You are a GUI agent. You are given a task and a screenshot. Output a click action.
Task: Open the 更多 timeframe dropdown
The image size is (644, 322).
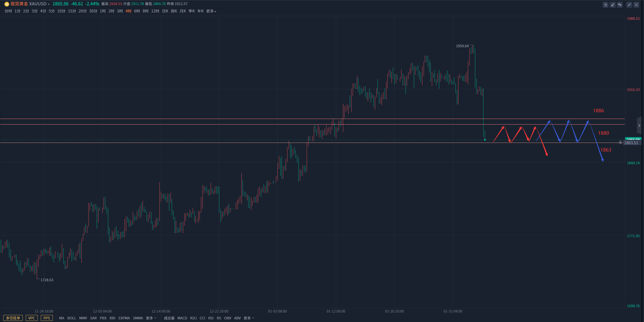[211, 11]
